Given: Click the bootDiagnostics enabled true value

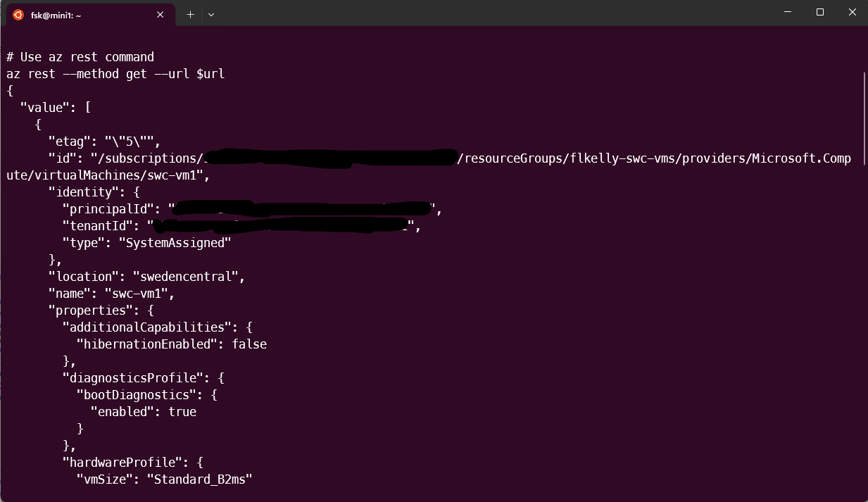Looking at the screenshot, I should [x=182, y=412].
